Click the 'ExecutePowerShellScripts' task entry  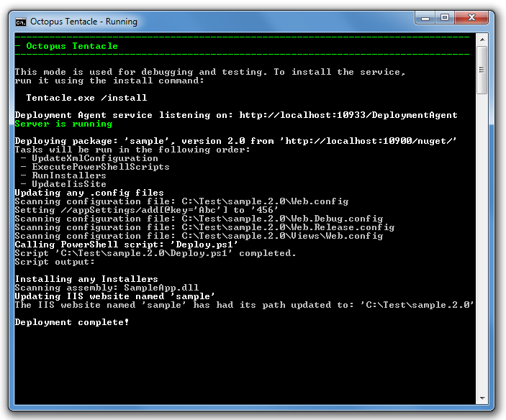101,167
